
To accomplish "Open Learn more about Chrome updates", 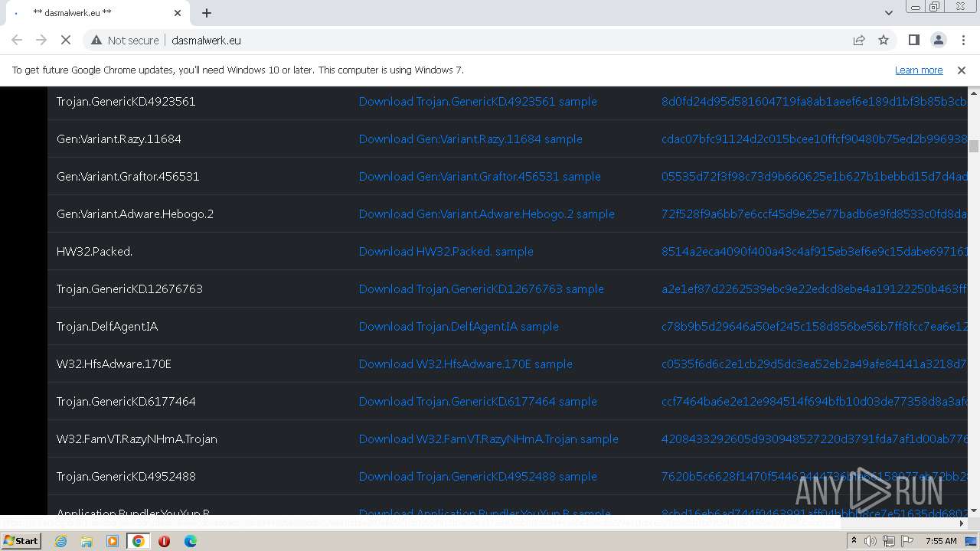I will pyautogui.click(x=919, y=70).
